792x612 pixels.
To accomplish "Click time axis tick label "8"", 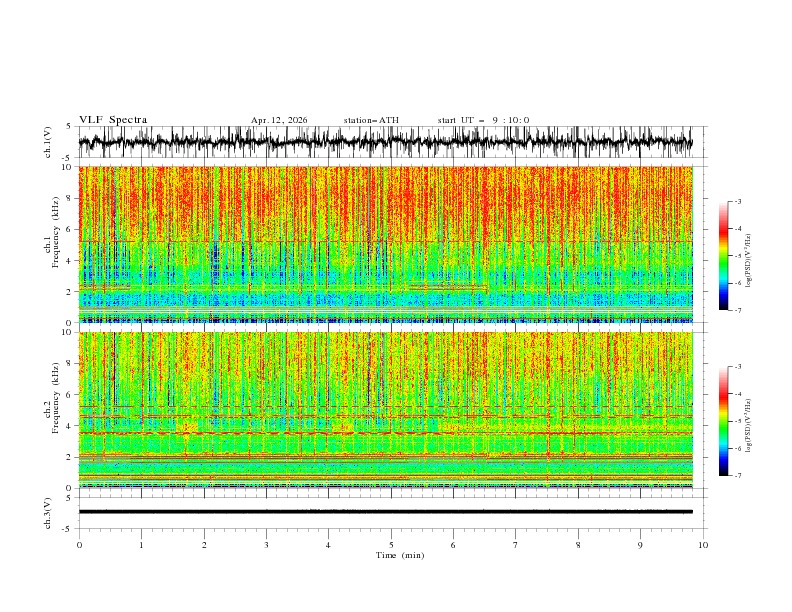I will pos(578,545).
